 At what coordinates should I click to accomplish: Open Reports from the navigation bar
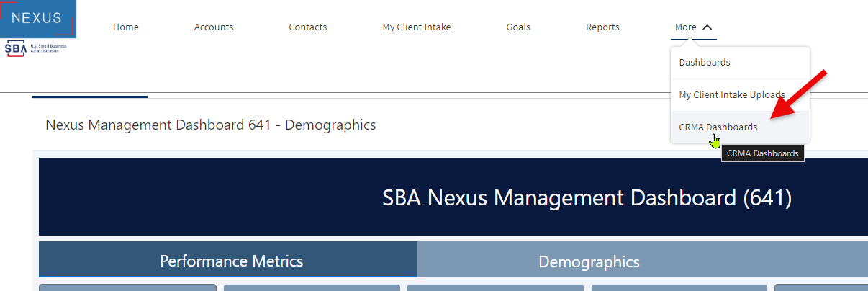tap(602, 27)
